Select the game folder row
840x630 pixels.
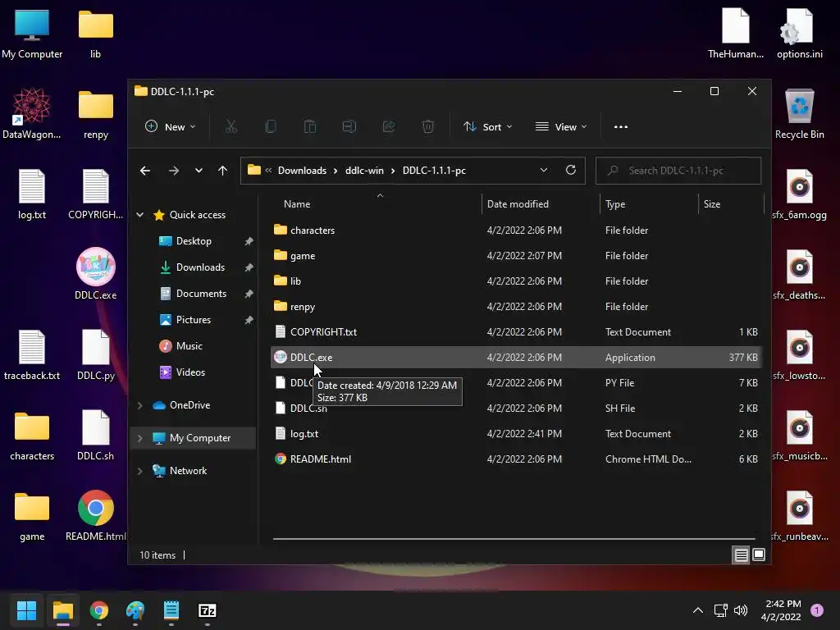click(515, 256)
